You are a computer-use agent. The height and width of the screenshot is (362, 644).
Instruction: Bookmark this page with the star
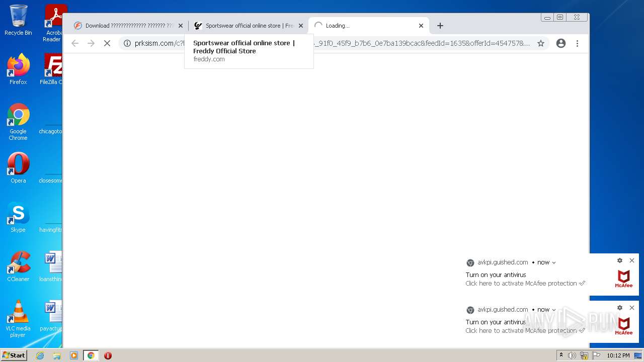point(541,43)
